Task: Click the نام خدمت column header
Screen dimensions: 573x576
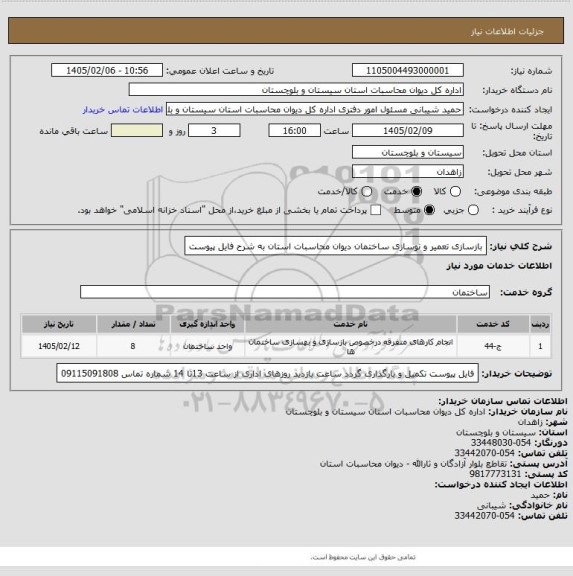Action: tap(350, 324)
